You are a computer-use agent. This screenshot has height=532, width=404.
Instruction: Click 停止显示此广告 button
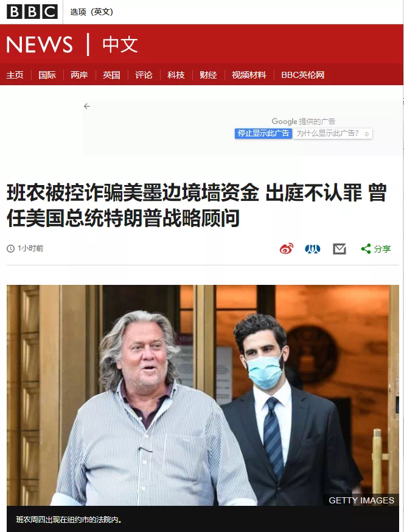(x=263, y=133)
